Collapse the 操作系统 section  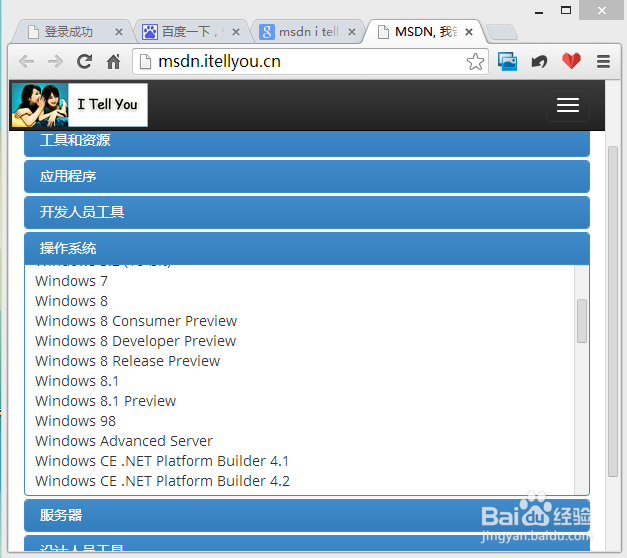click(x=307, y=248)
